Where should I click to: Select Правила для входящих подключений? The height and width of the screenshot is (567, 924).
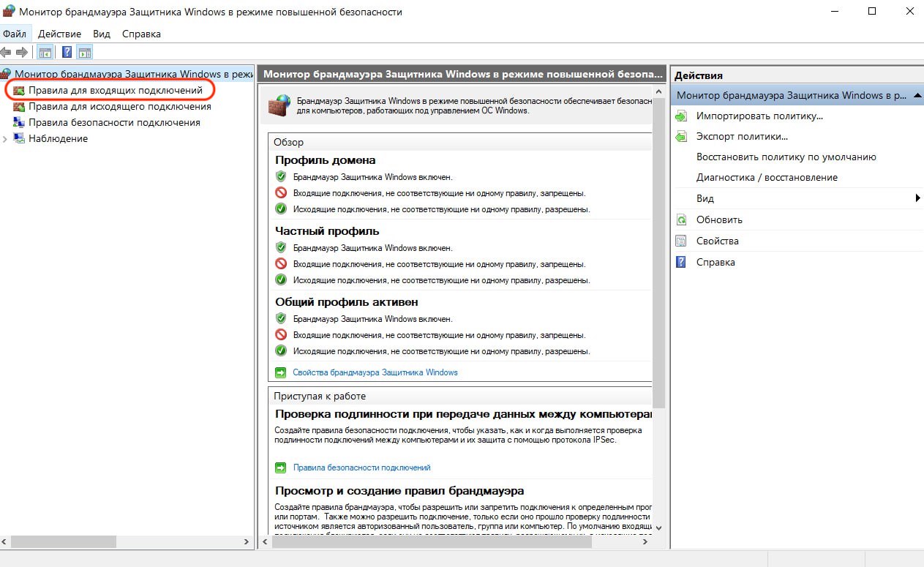pos(115,90)
